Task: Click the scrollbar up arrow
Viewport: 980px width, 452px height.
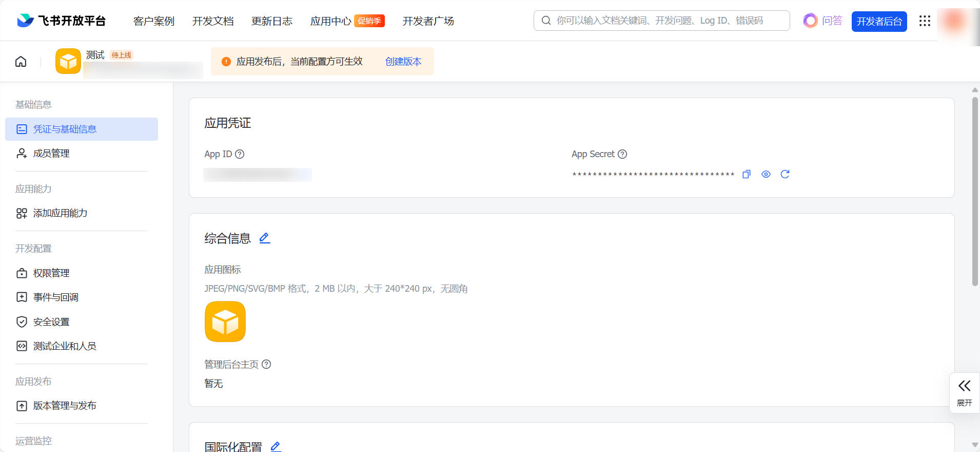Action: (975, 90)
